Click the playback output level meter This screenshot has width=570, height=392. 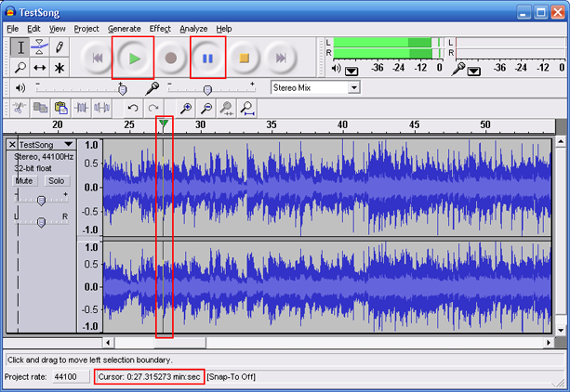tap(388, 48)
